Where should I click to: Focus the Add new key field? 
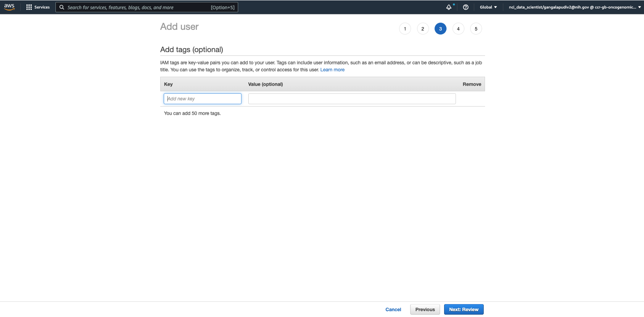pyautogui.click(x=203, y=99)
